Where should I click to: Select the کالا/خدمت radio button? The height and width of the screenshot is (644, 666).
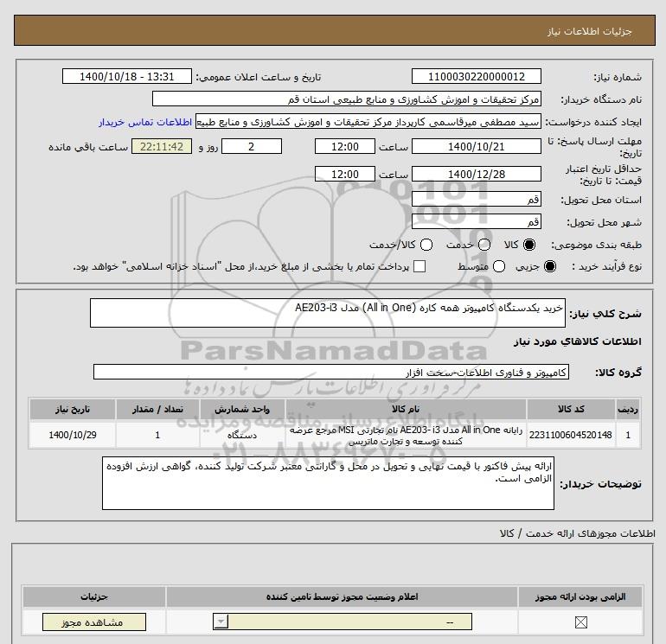tap(426, 245)
